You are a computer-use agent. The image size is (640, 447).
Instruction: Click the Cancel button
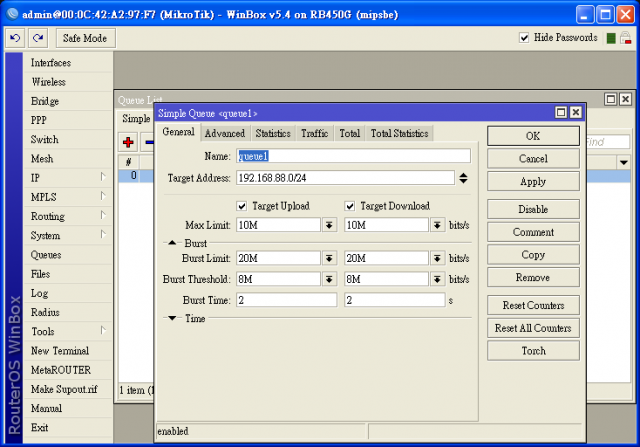coord(533,158)
